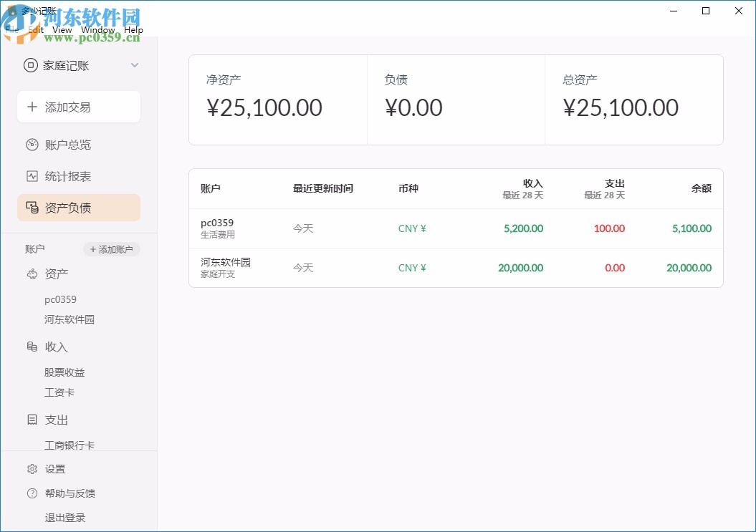Open the View menu
Image resolution: width=756 pixels, height=532 pixels.
pyautogui.click(x=62, y=29)
